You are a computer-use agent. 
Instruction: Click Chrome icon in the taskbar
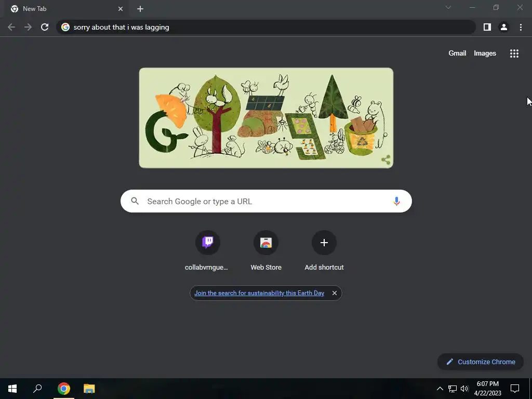pyautogui.click(x=64, y=389)
